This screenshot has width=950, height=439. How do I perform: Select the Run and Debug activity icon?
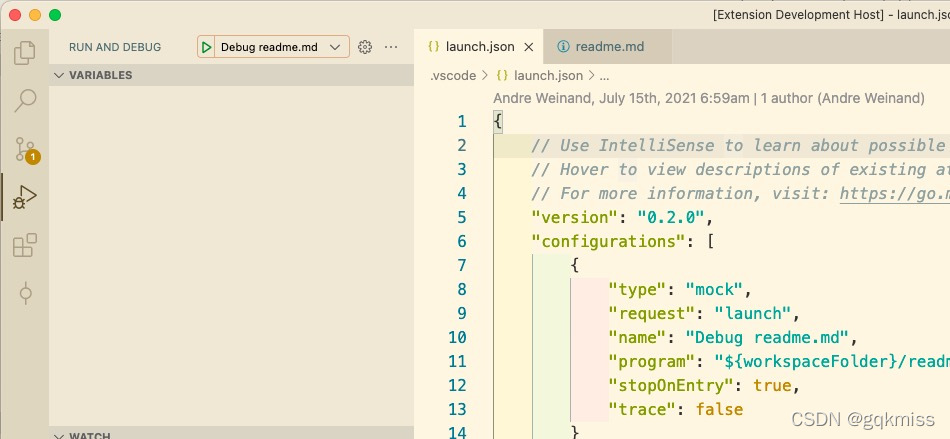coord(25,197)
